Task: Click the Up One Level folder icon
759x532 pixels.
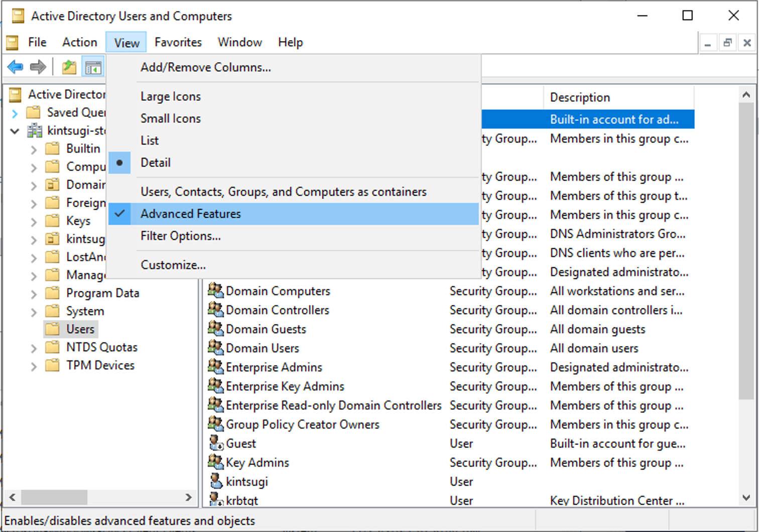Action: tap(69, 67)
